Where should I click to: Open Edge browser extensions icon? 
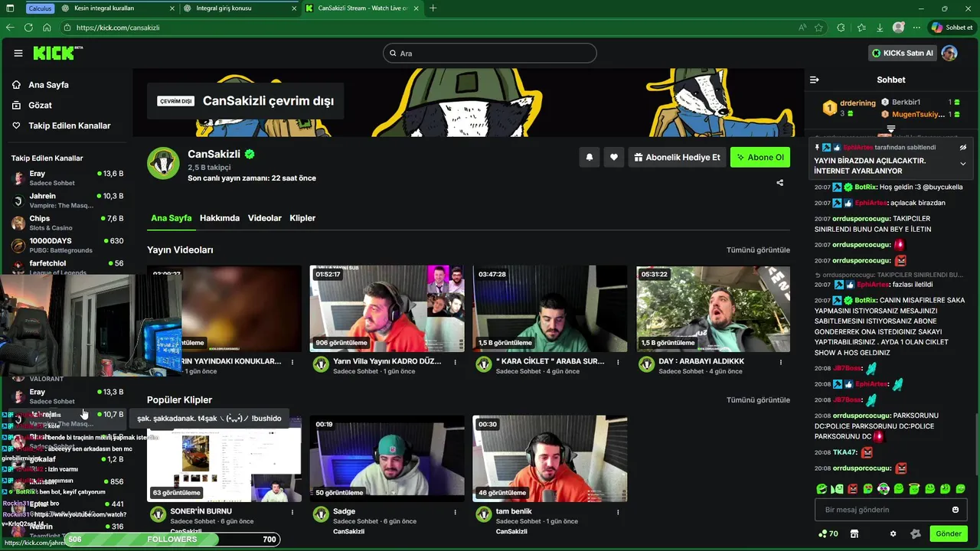tap(841, 28)
